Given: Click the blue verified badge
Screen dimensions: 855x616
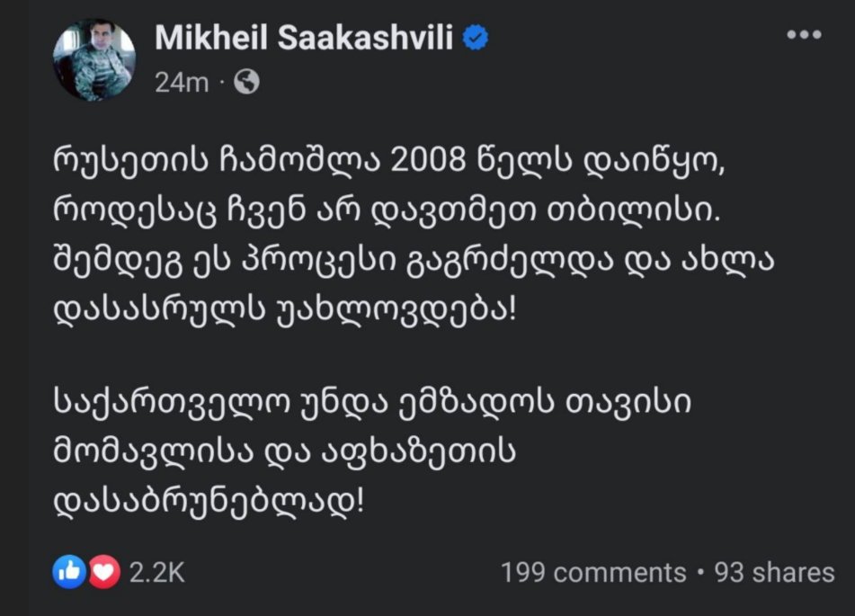Looking at the screenshot, I should tap(477, 38).
